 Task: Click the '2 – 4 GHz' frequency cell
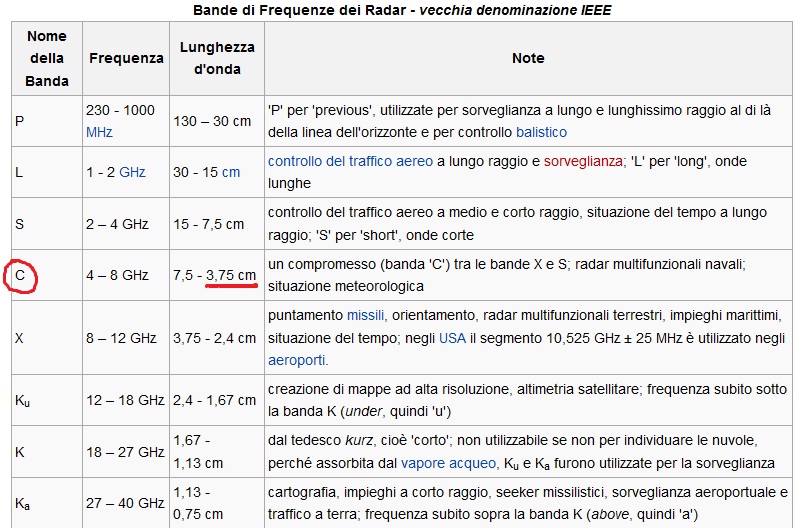[x=126, y=224]
